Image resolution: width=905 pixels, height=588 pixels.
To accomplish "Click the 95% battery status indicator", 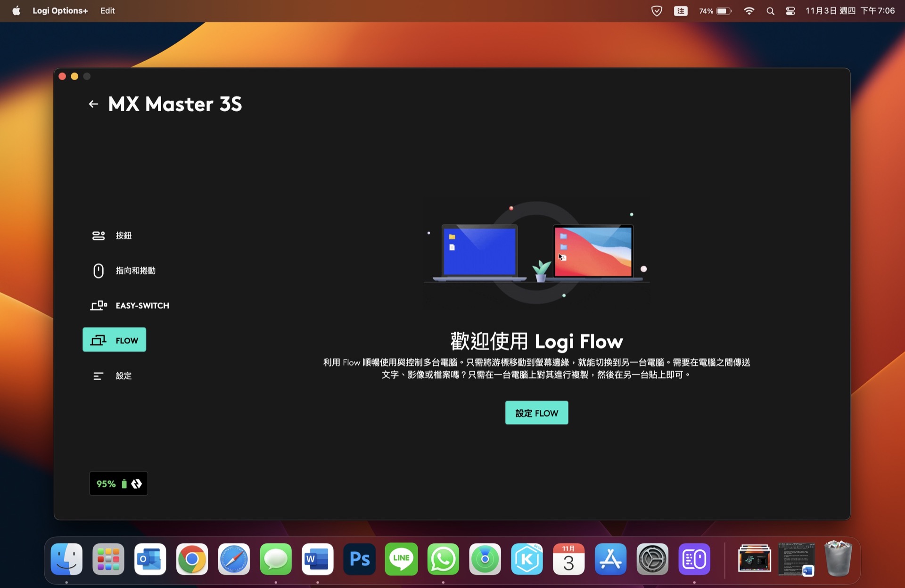I will point(119,484).
